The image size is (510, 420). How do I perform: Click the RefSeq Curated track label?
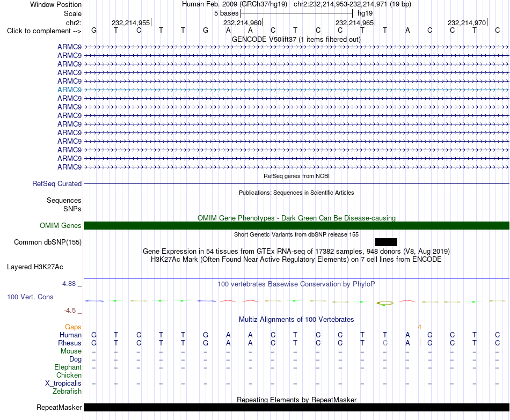tap(57, 183)
